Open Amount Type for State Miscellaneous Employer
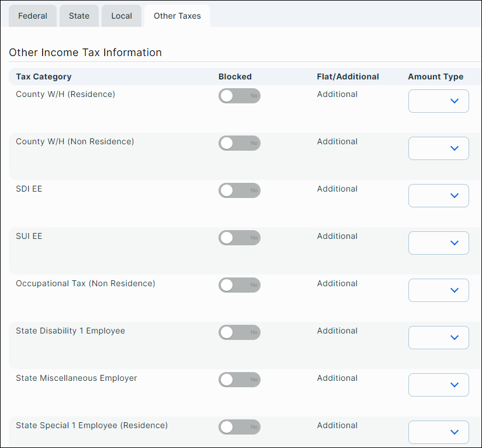The height and width of the screenshot is (448, 482). [439, 385]
